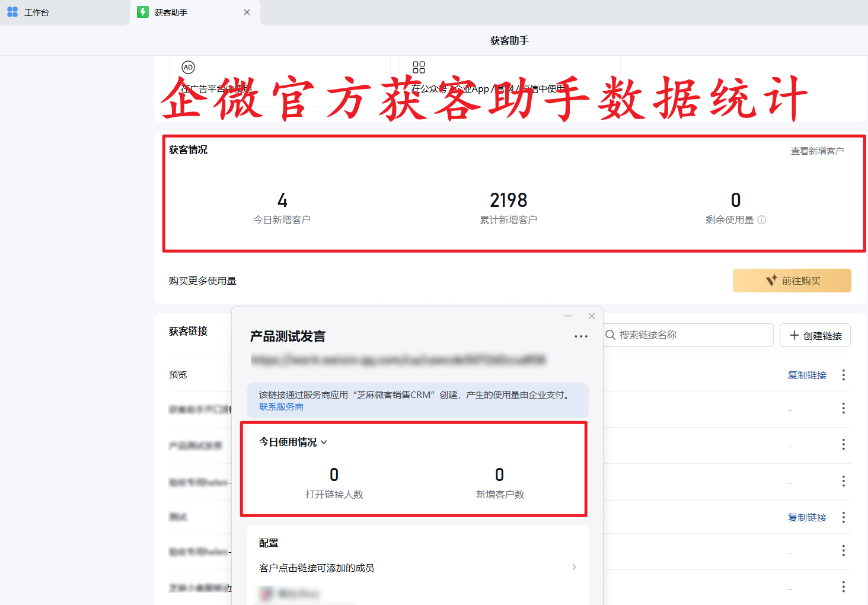Click the sparkle icon on 前往购买

(x=771, y=280)
